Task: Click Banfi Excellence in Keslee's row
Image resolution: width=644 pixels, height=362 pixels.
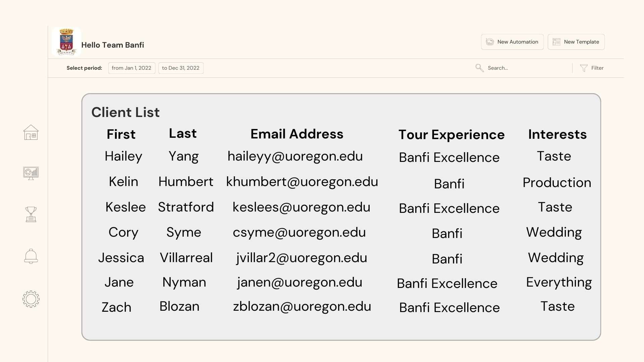Action: click(x=449, y=208)
